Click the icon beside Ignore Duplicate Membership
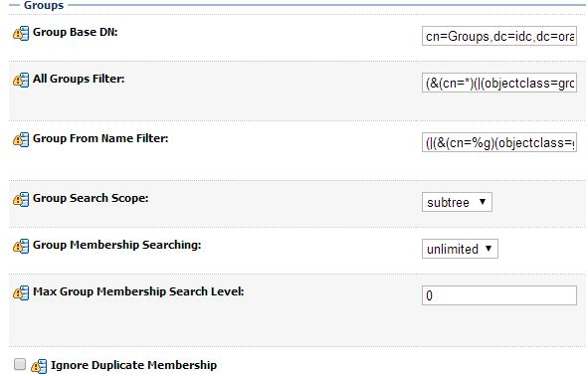588x376 pixels. [x=39, y=366]
